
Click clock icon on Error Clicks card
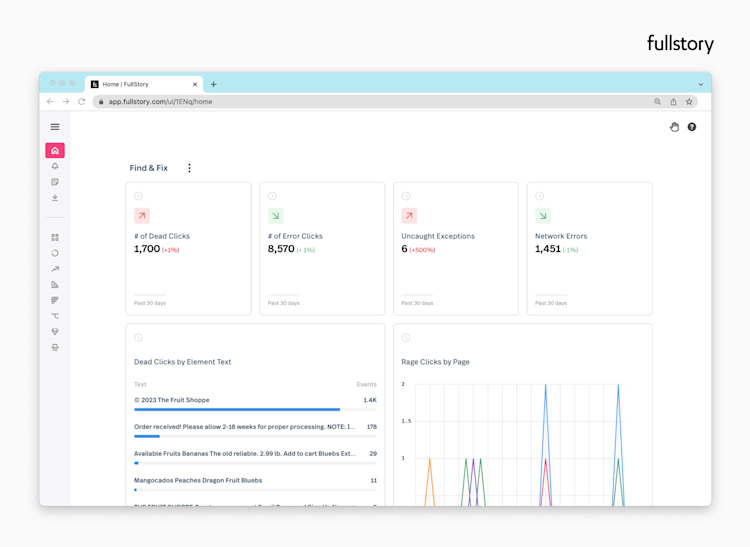pos(272,196)
